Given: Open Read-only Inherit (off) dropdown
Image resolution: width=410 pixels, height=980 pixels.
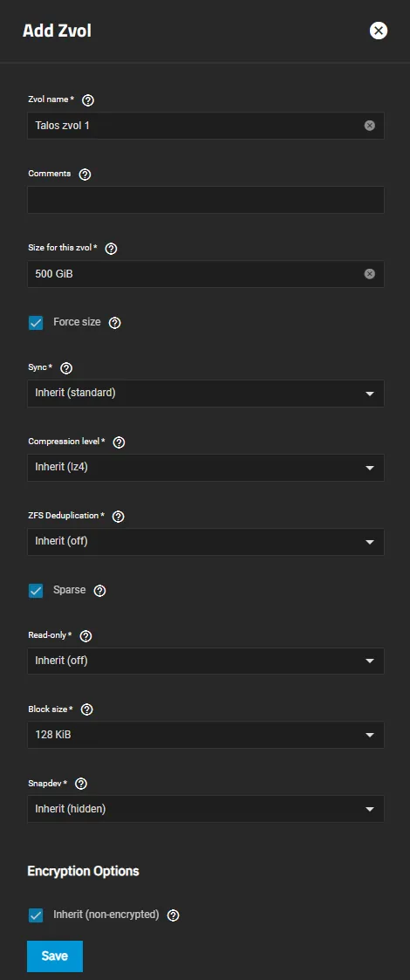Looking at the screenshot, I should coord(206,661).
